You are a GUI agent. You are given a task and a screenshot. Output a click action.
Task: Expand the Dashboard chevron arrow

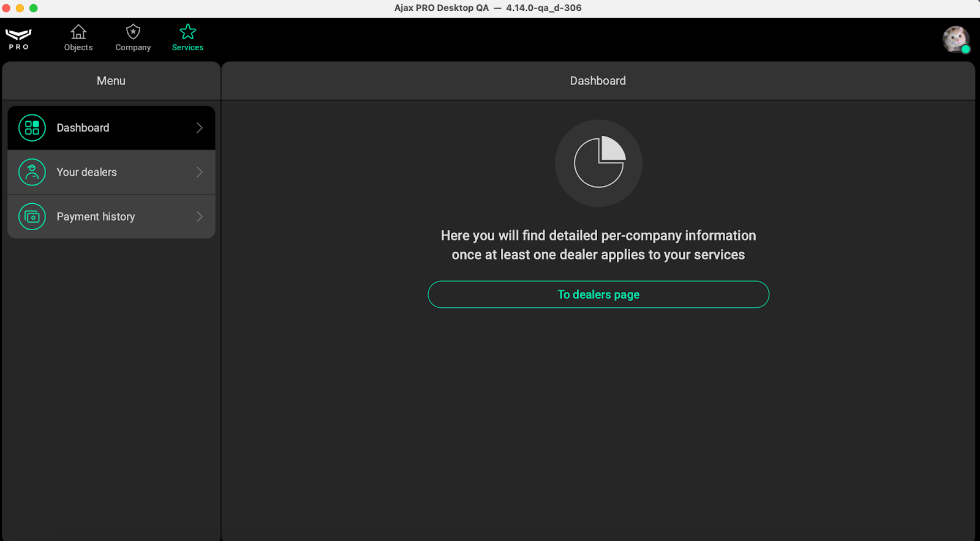[199, 128]
